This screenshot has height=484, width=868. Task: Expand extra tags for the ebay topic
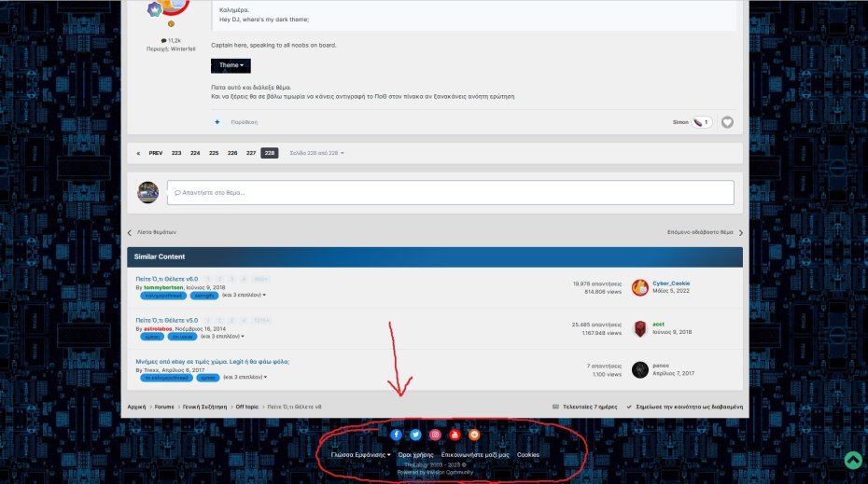pyautogui.click(x=245, y=378)
